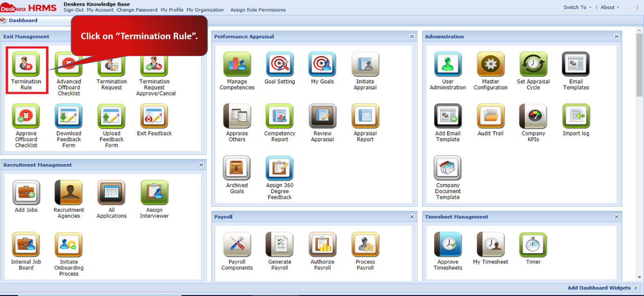Image resolution: width=644 pixels, height=296 pixels.
Task: Expand the Switch To dropdown
Action: 576,7
